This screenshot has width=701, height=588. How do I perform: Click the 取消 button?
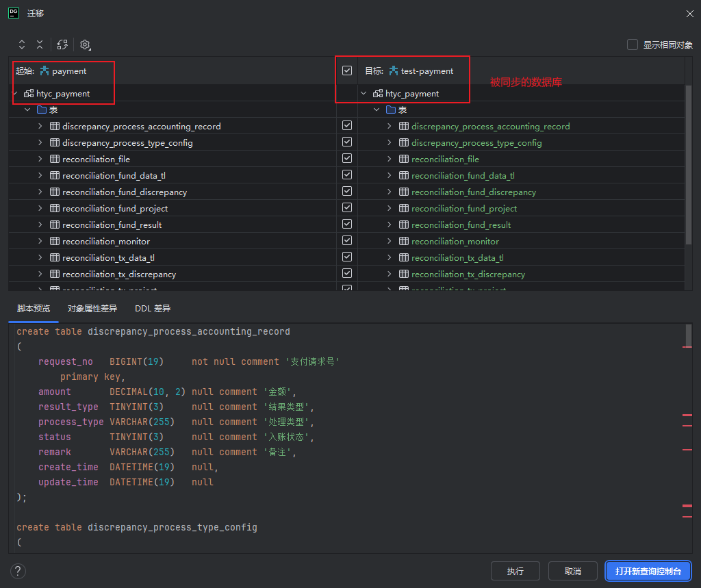coord(573,571)
